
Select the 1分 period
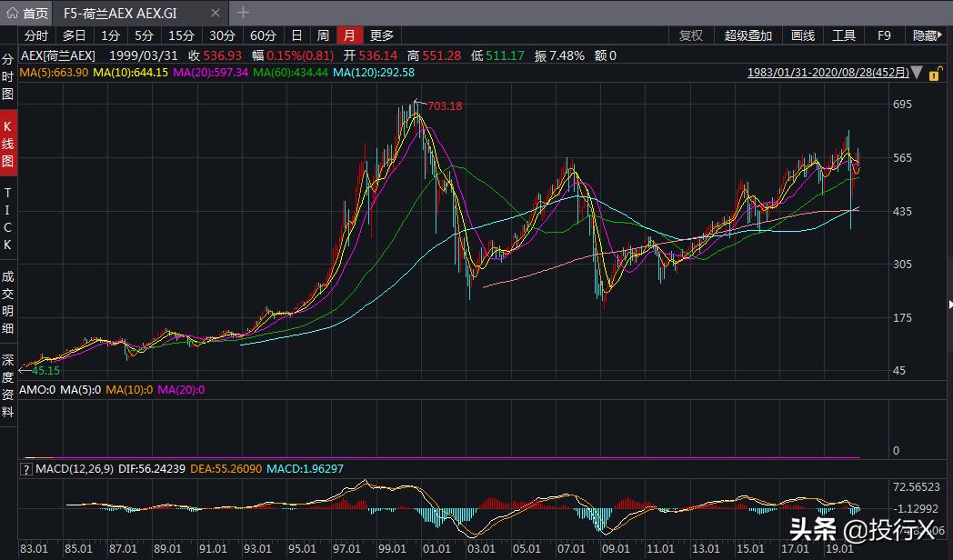point(110,35)
